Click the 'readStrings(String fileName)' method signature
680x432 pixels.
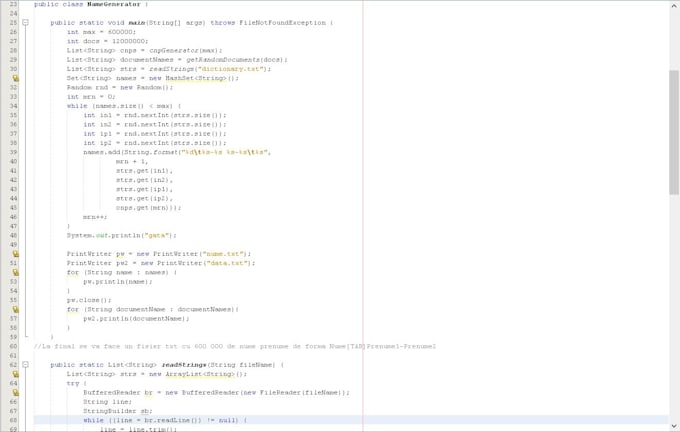(x=219, y=365)
